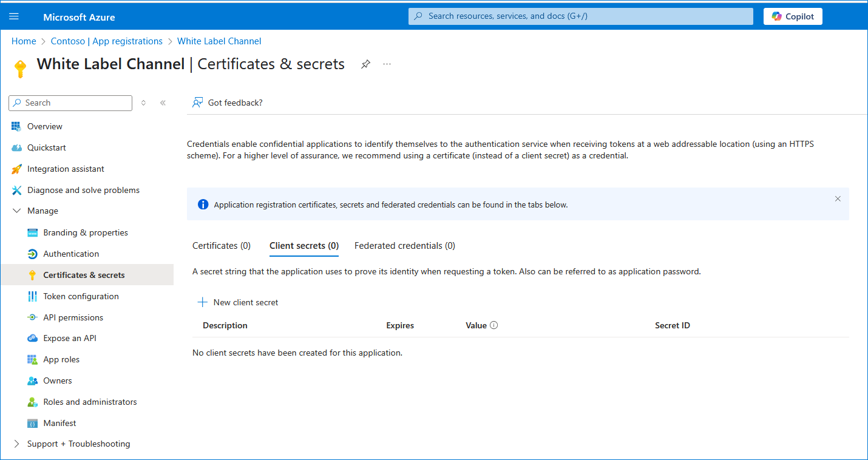Screen dimensions: 868x460
Task: Click the Value column info icon
Action: (x=493, y=325)
